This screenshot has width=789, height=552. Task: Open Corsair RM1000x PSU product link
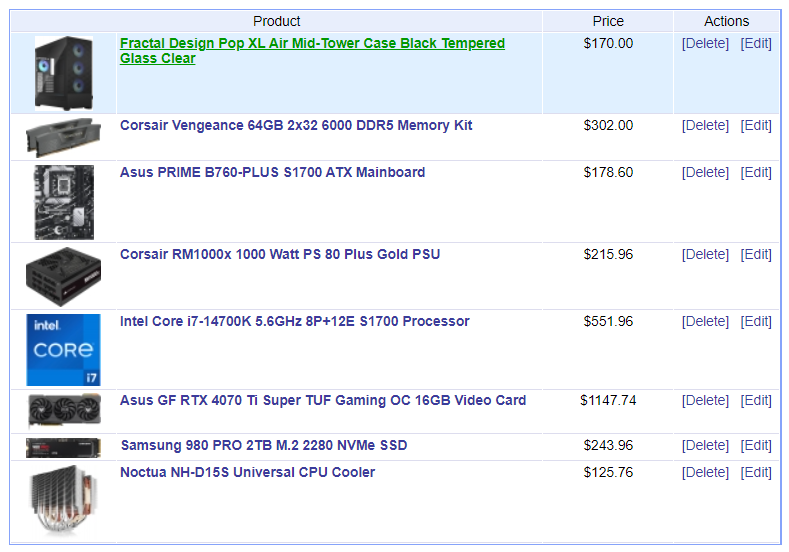pos(280,255)
